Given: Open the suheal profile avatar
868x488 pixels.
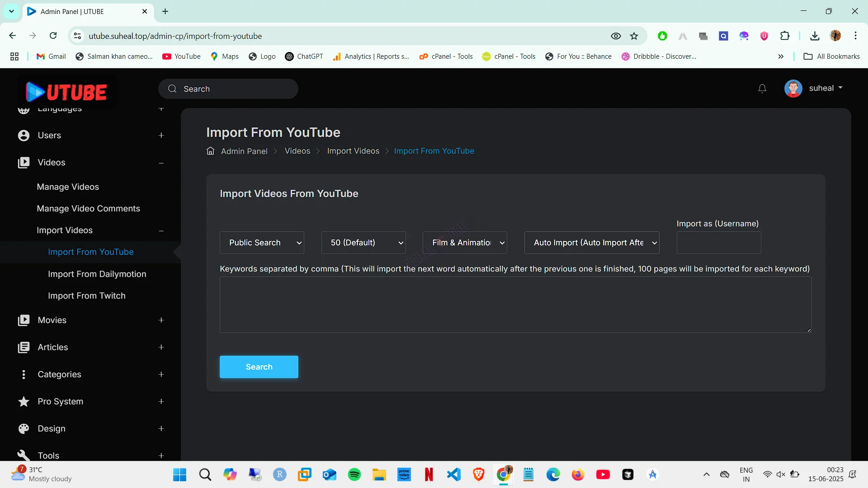Looking at the screenshot, I should (793, 89).
